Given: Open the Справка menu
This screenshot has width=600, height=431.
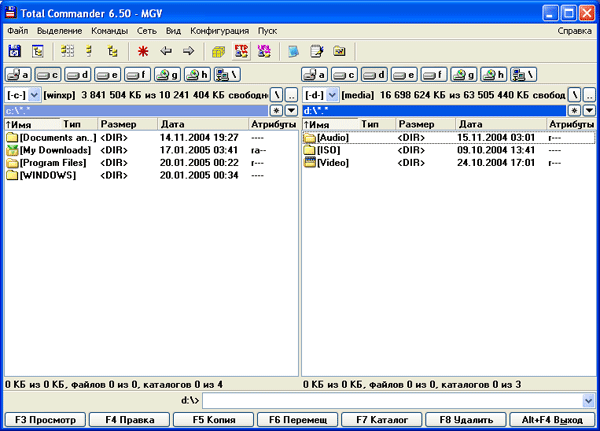Looking at the screenshot, I should [574, 31].
